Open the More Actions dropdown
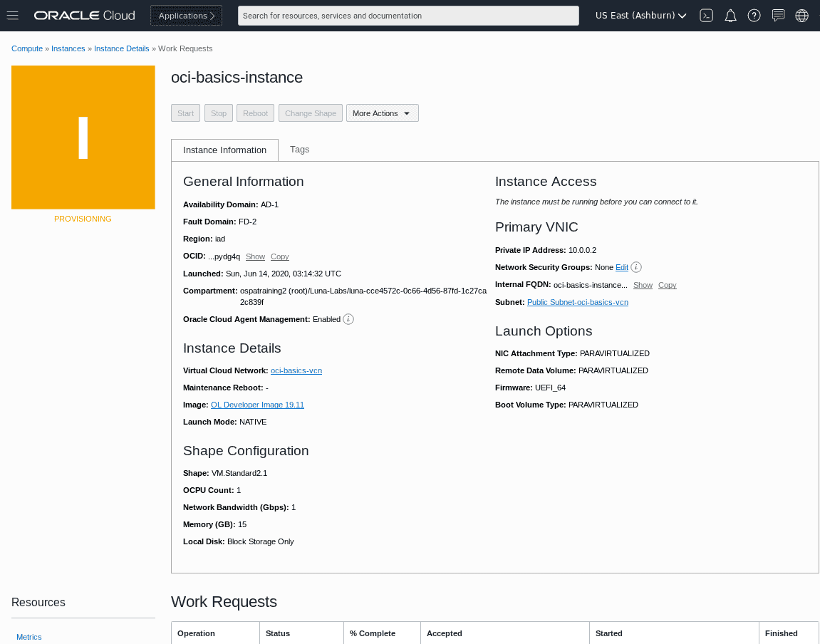The height and width of the screenshot is (644, 820). (x=382, y=113)
